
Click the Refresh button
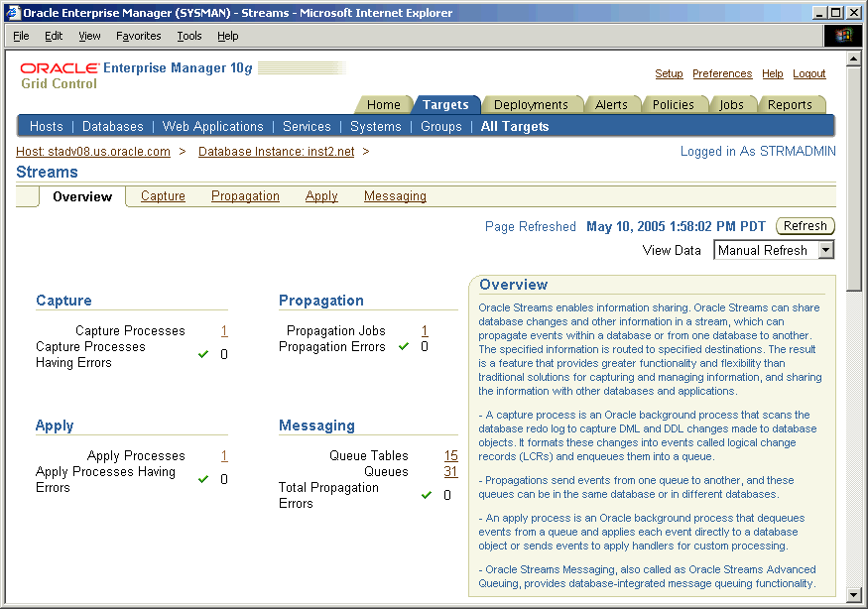tap(805, 225)
